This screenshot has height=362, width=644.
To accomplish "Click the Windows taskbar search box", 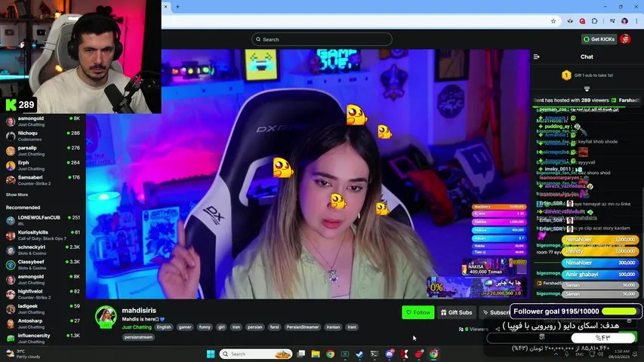I will pyautogui.click(x=255, y=354).
